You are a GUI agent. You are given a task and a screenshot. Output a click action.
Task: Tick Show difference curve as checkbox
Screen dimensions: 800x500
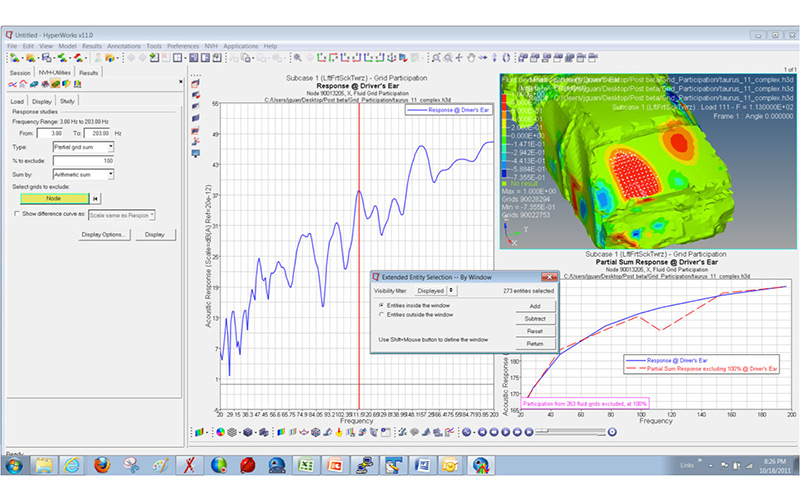point(17,214)
